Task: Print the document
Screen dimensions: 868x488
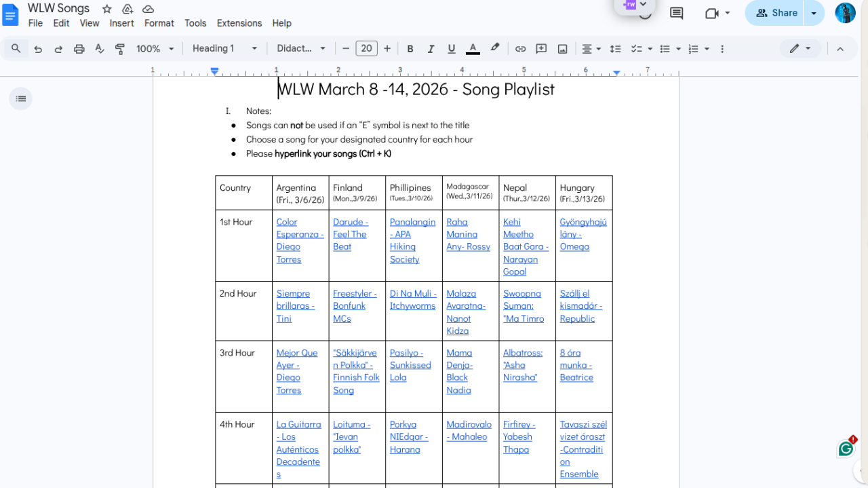Action: [79, 49]
